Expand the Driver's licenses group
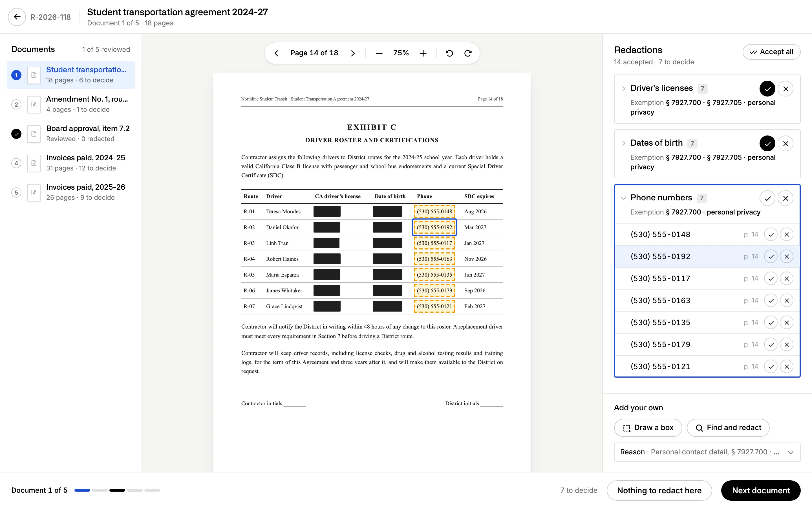This screenshot has height=508, width=812. pyautogui.click(x=623, y=89)
